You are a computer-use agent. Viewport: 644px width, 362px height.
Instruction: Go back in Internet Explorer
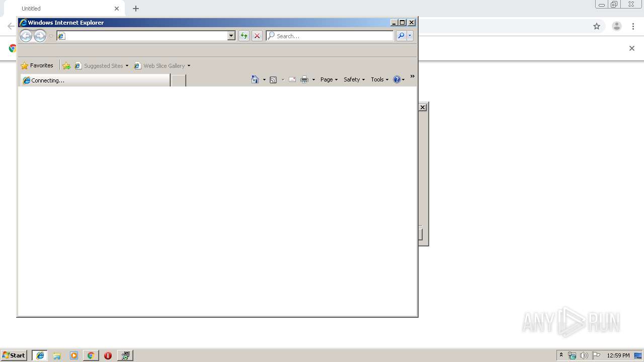(26, 36)
